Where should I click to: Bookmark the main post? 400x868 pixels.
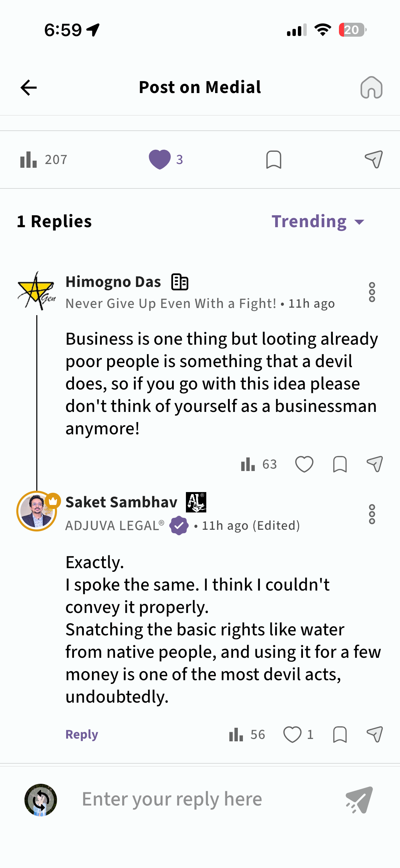pos(273,160)
